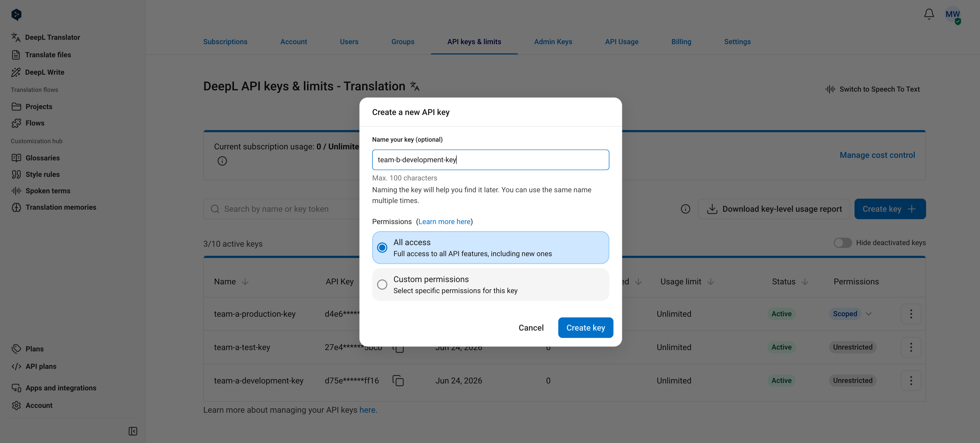
Task: Open actions menu for team-a-test-key
Action: pos(911,347)
